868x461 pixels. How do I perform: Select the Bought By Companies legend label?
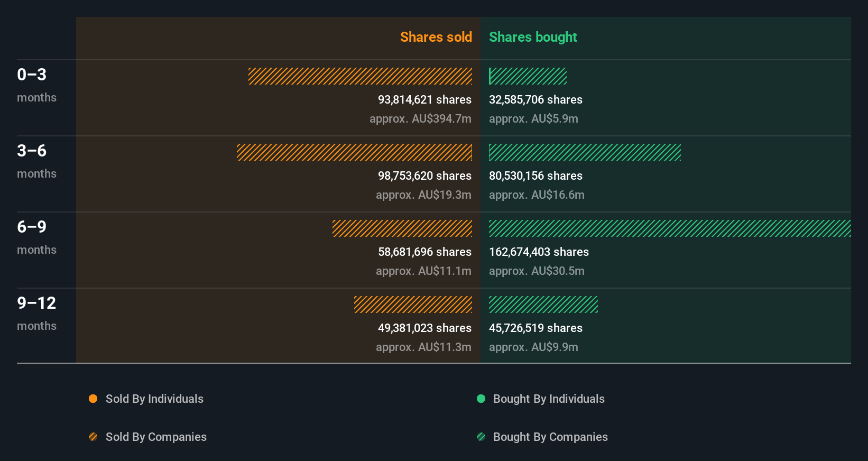550,437
